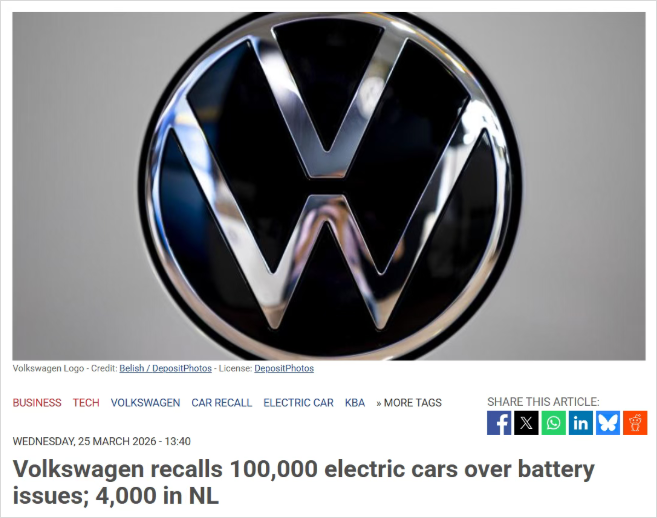657x518 pixels.
Task: Expand the More Tags list
Action: pos(409,403)
